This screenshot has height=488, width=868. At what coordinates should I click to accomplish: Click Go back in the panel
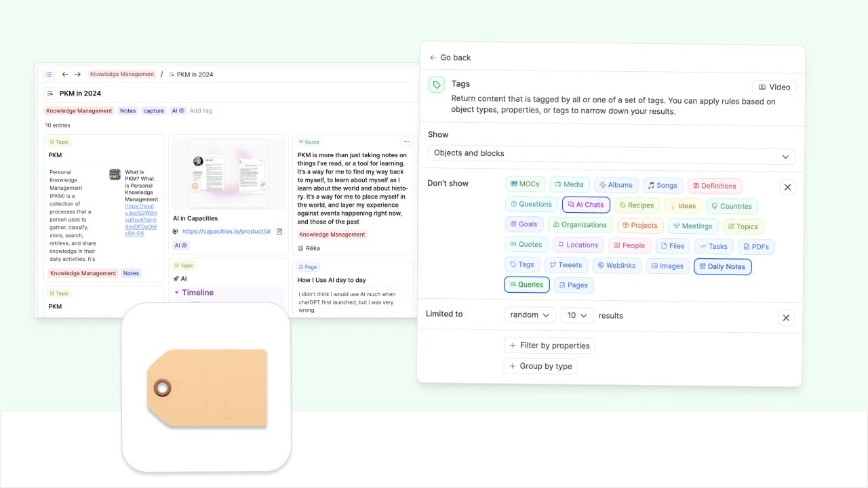pyautogui.click(x=450, y=58)
